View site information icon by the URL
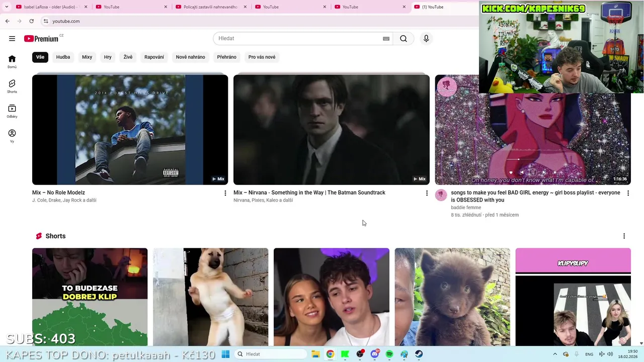Image resolution: width=644 pixels, height=362 pixels. (x=46, y=21)
